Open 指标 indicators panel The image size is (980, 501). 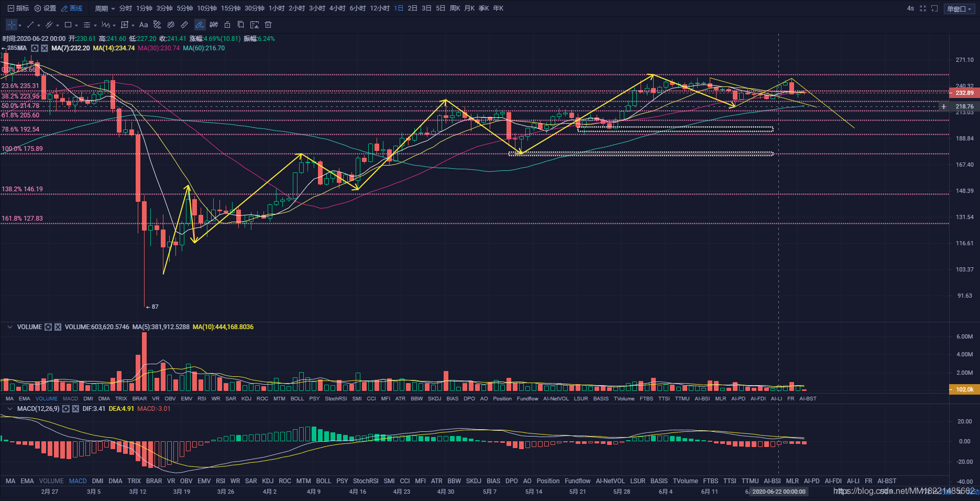18,8
